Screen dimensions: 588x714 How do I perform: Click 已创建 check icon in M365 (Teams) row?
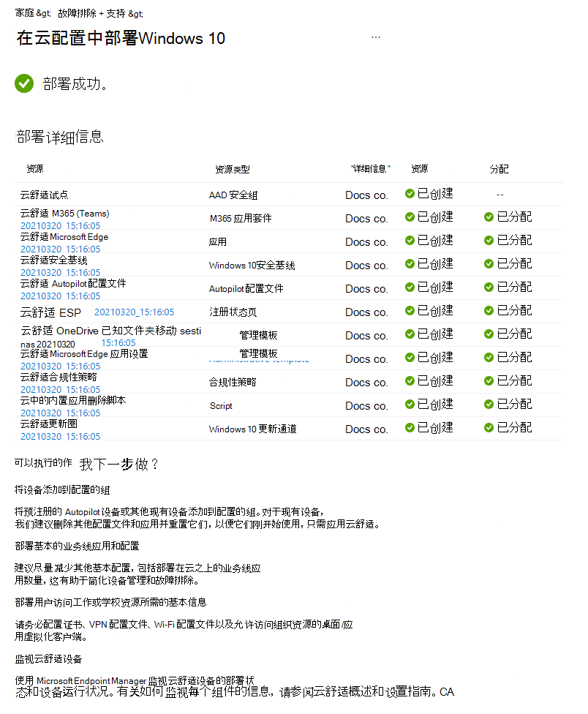click(x=410, y=217)
